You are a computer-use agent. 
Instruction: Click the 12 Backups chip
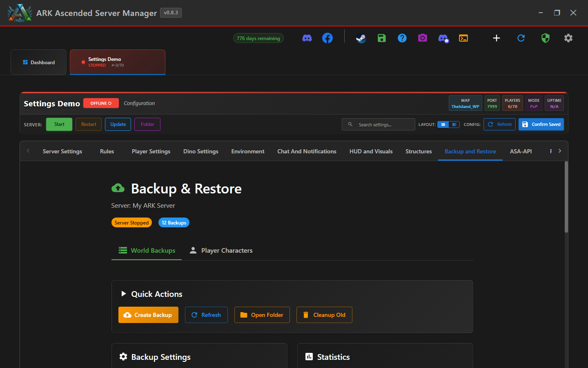pyautogui.click(x=174, y=222)
